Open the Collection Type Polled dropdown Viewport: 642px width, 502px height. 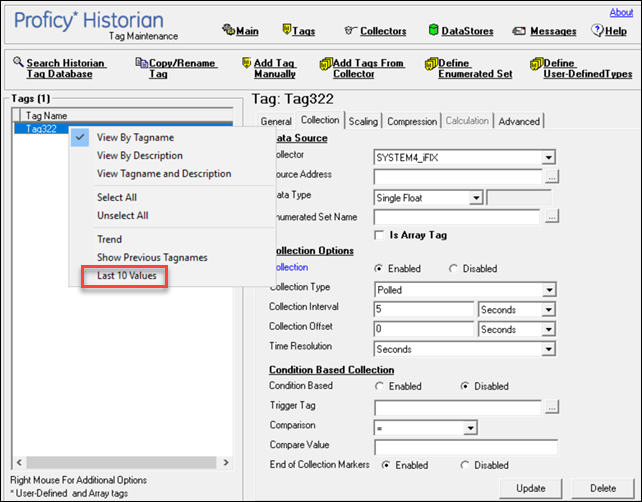(x=549, y=290)
